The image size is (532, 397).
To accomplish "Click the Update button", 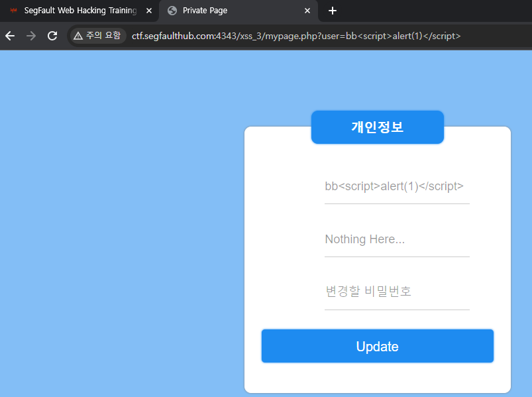I will 377,346.
